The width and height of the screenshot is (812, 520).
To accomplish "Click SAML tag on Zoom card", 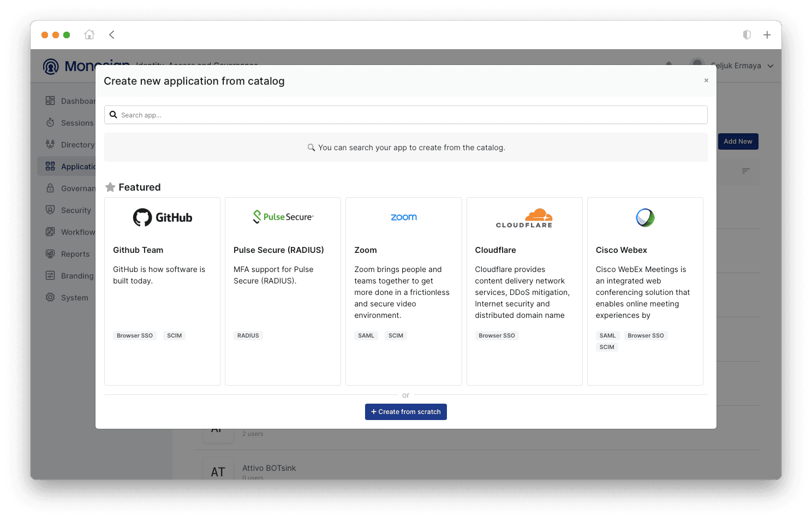I will point(366,335).
